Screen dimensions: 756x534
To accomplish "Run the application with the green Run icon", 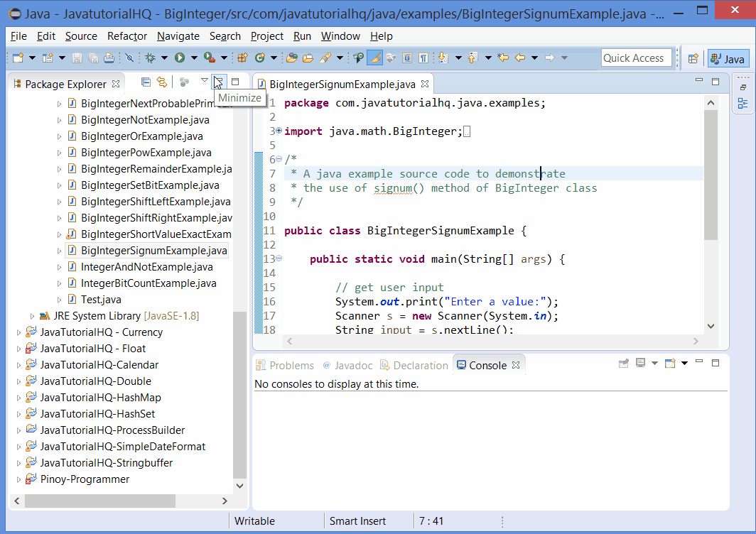I will coord(180,58).
